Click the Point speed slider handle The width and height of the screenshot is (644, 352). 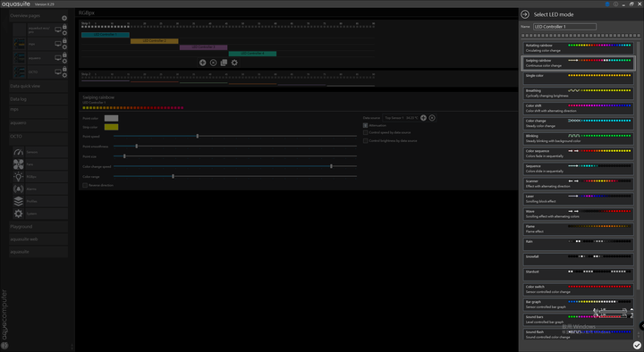(198, 136)
